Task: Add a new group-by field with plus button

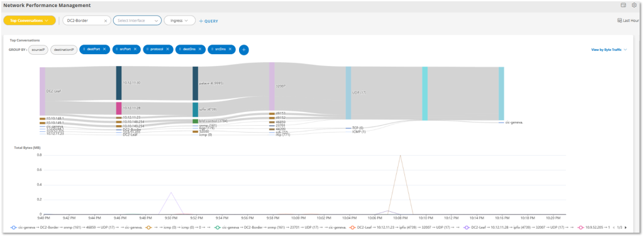Action: 243,50
